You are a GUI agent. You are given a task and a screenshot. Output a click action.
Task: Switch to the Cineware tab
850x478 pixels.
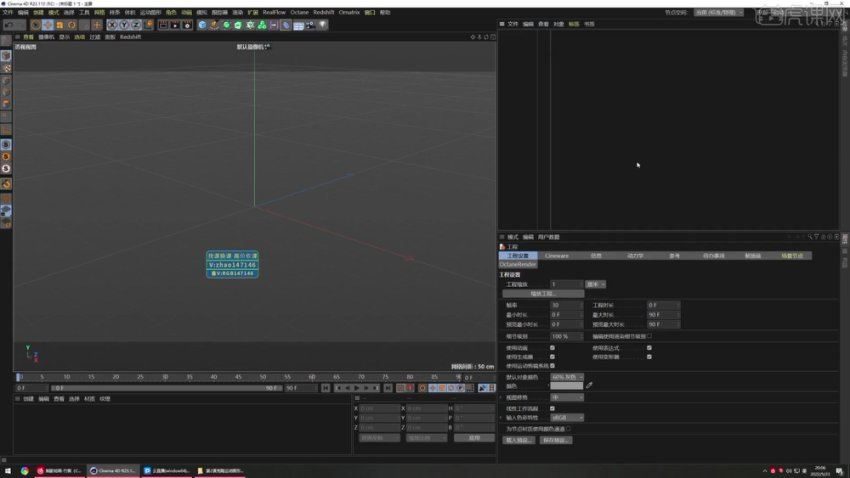557,256
